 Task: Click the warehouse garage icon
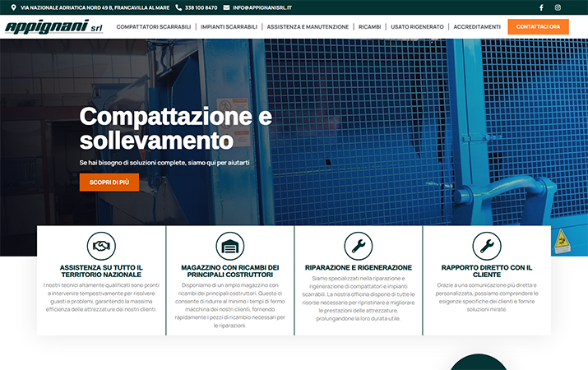(x=229, y=245)
